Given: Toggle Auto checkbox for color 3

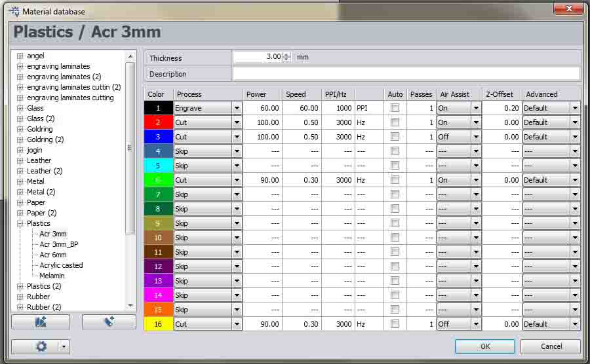Looking at the screenshot, I should point(395,136).
